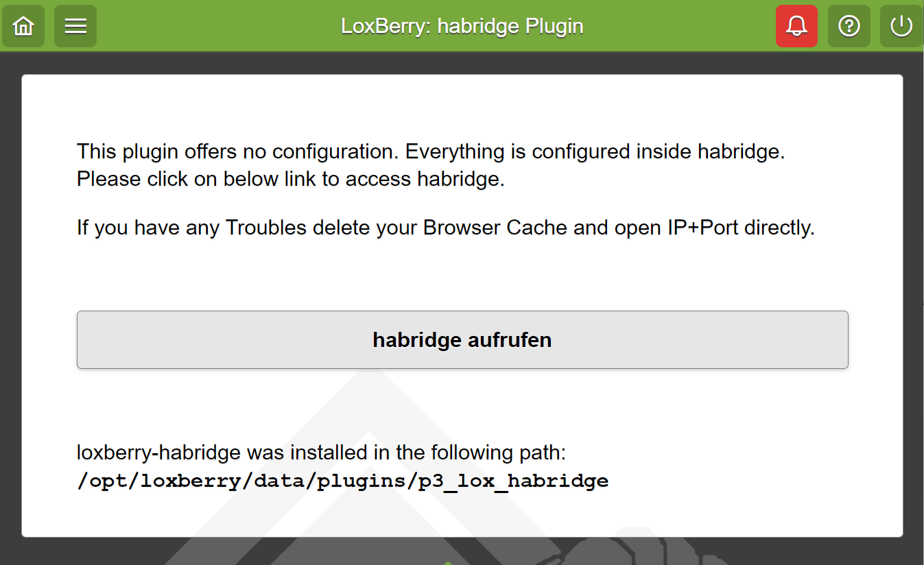Click the LoxBerry: habridge Plugin header title

[x=462, y=26]
